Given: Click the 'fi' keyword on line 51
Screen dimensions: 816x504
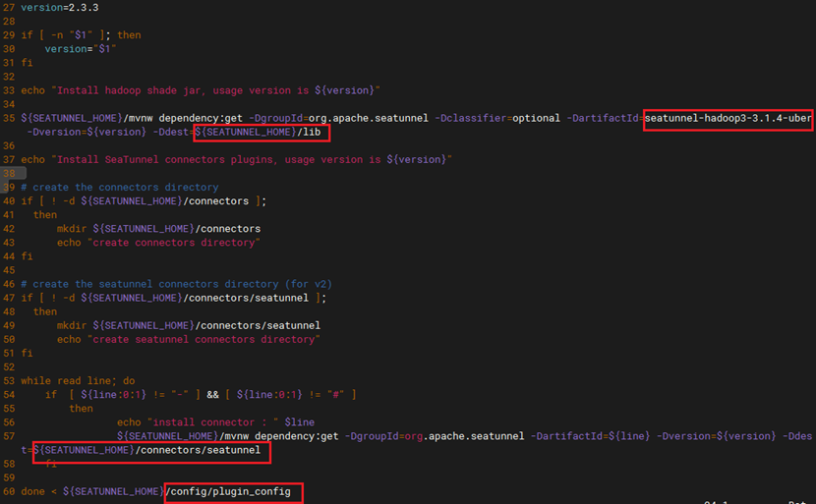Looking at the screenshot, I should (x=28, y=353).
